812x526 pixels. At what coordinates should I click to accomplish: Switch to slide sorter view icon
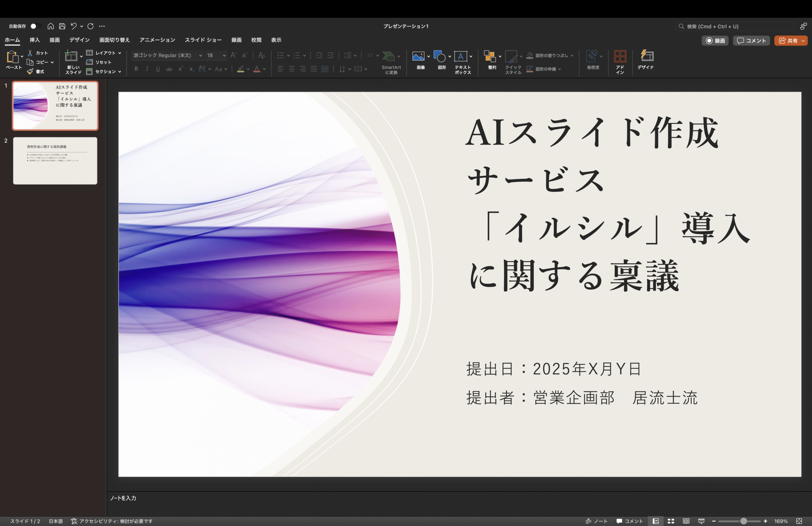[671, 521]
